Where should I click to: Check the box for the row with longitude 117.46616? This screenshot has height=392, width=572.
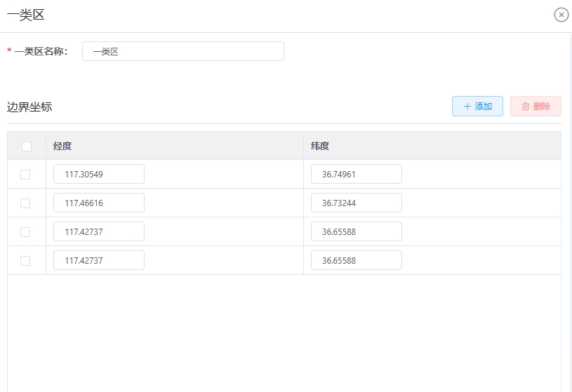coord(25,203)
